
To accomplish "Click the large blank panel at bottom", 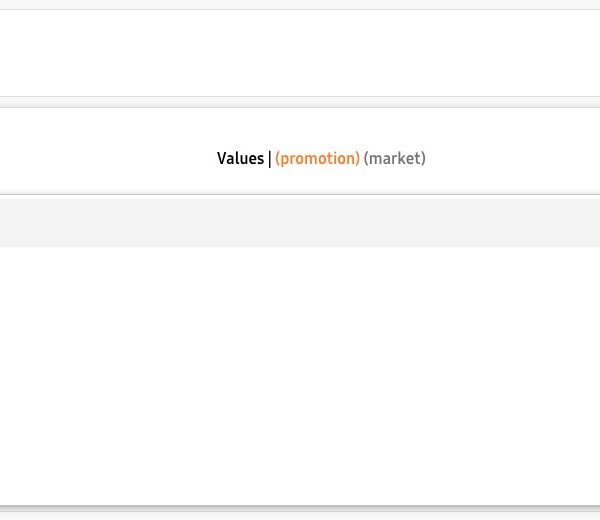I will pos(300,375).
